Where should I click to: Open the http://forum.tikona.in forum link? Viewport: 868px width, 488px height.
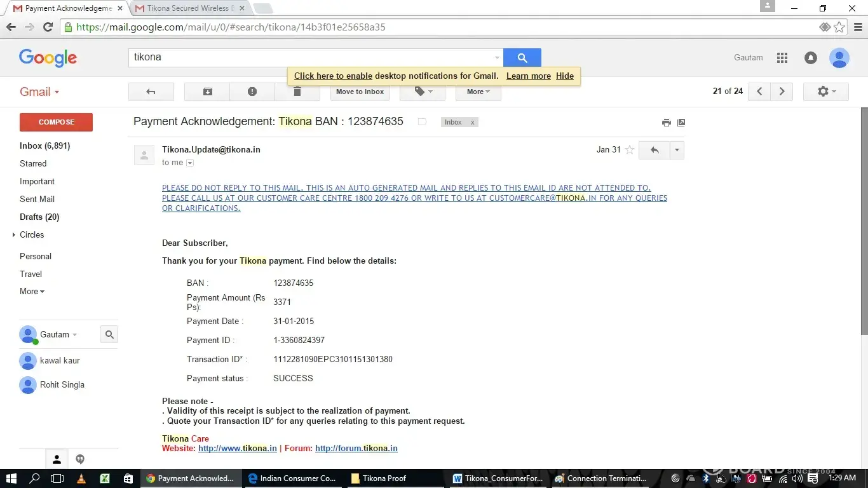pos(356,448)
